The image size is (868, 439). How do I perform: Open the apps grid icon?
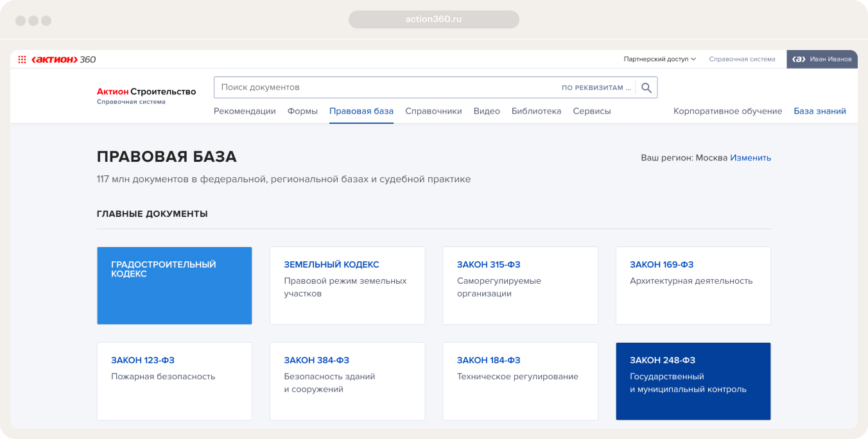click(x=22, y=60)
